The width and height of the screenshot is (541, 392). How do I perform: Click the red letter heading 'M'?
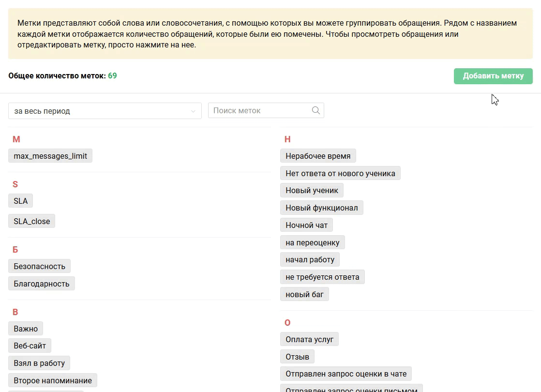[16, 139]
